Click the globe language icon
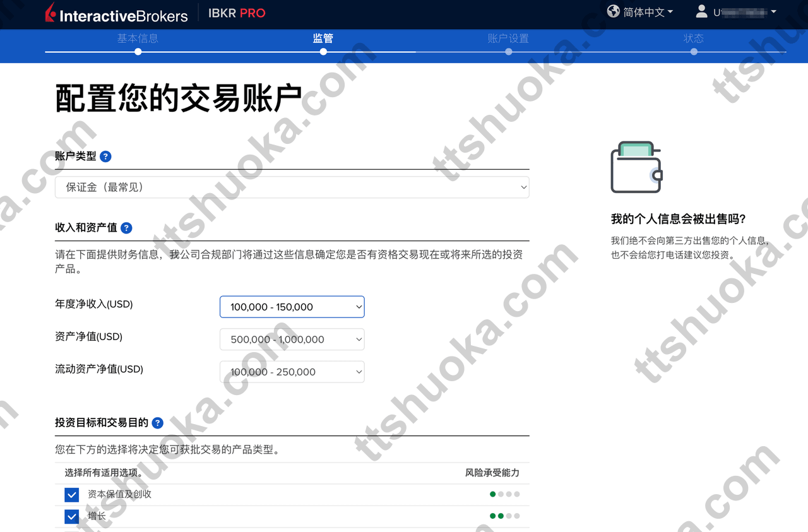808x532 pixels. point(613,11)
